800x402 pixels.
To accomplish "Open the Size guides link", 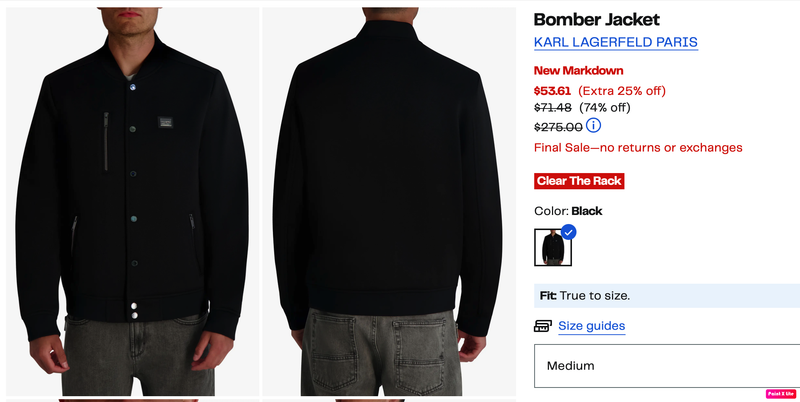I will [x=591, y=326].
